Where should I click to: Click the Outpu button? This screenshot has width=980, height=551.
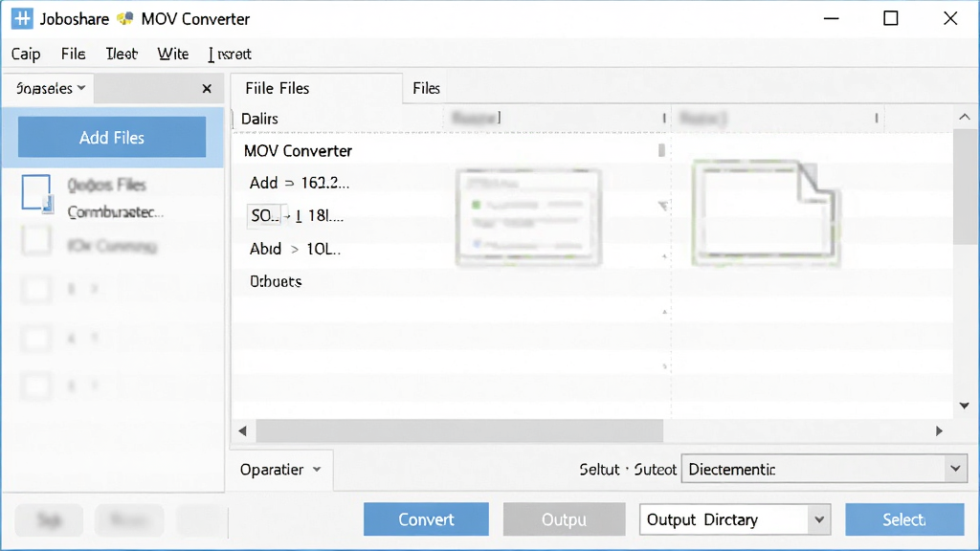click(564, 519)
